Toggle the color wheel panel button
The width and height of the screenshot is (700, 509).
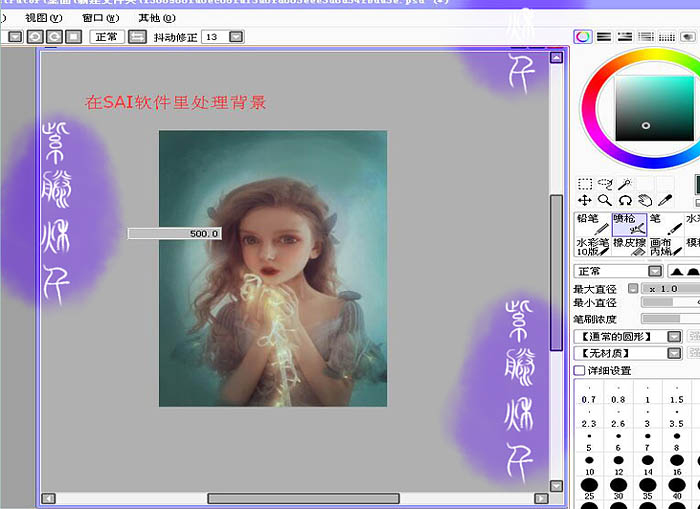(x=583, y=37)
